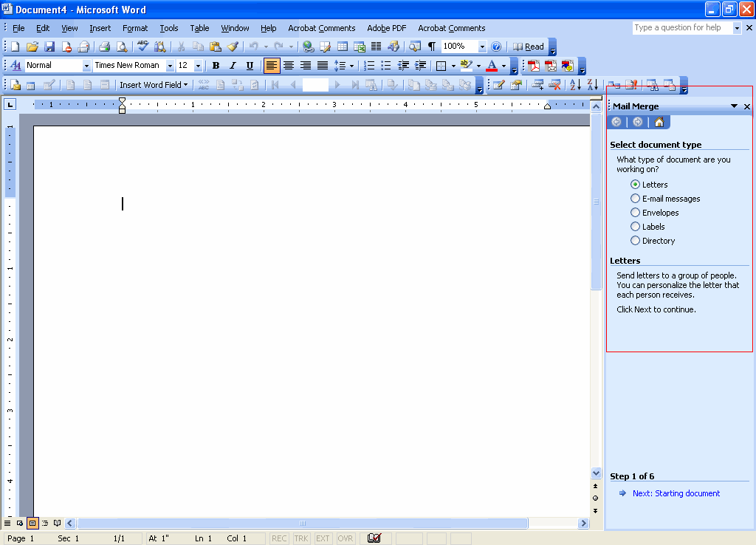Click the vertical scrollbar down arrow
The height and width of the screenshot is (545, 756).
coord(596,473)
